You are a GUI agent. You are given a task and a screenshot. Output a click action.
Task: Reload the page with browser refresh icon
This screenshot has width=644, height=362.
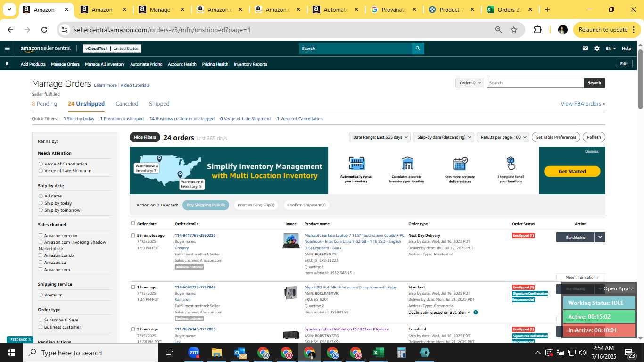[44, 30]
